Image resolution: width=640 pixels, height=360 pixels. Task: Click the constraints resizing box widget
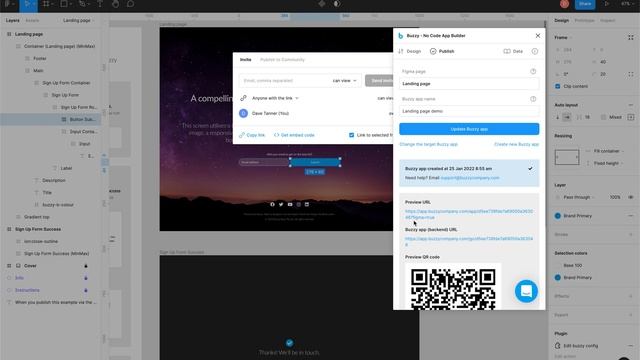tap(567, 157)
